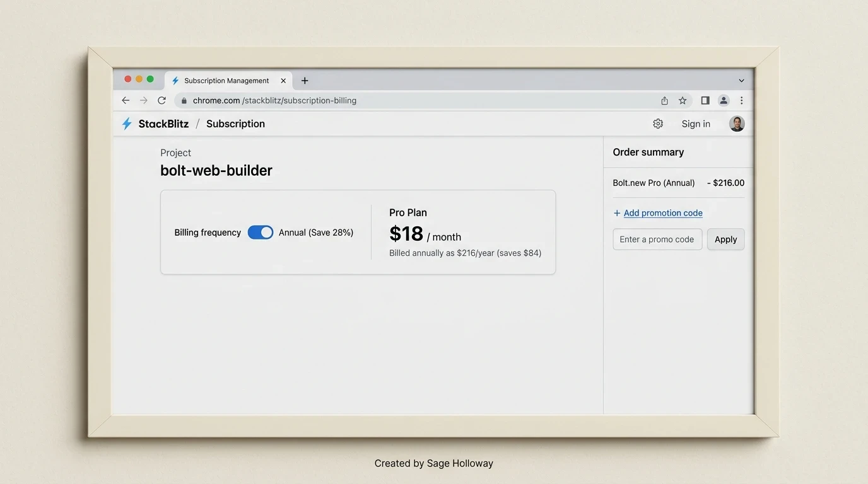Click the address bar URL

(274, 100)
